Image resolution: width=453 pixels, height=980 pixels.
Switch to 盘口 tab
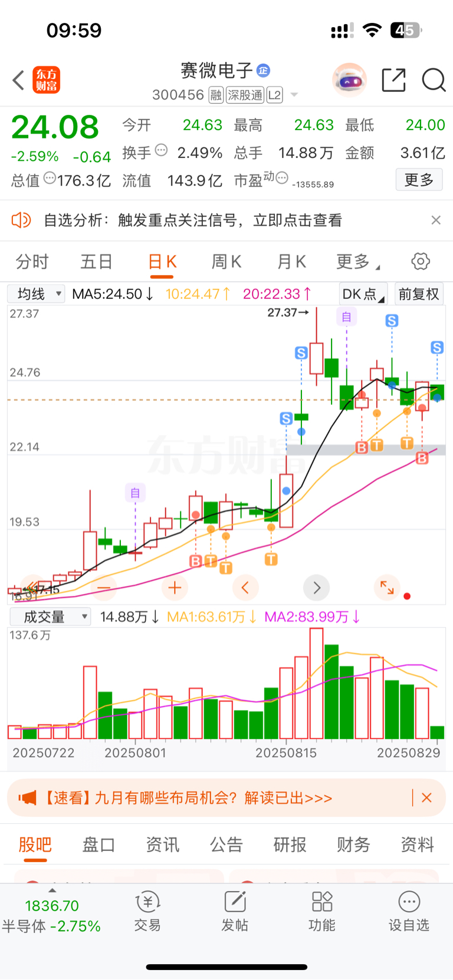pyautogui.click(x=99, y=844)
